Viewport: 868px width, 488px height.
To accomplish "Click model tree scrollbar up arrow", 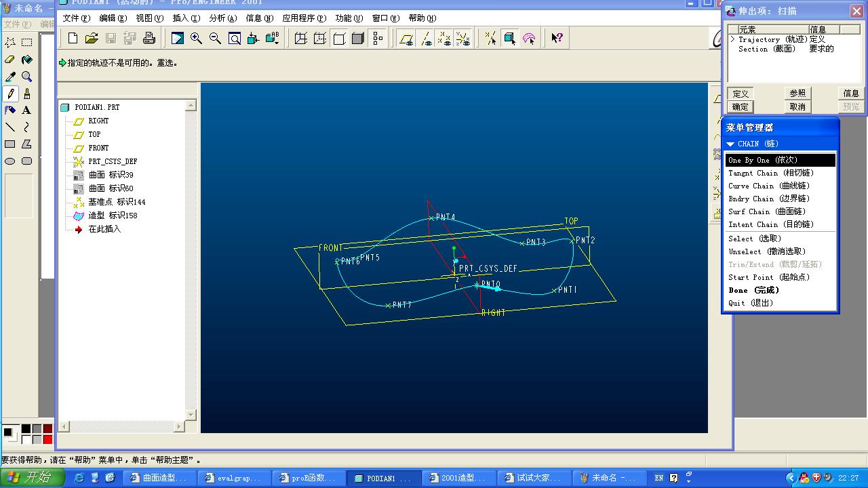I will click(191, 106).
